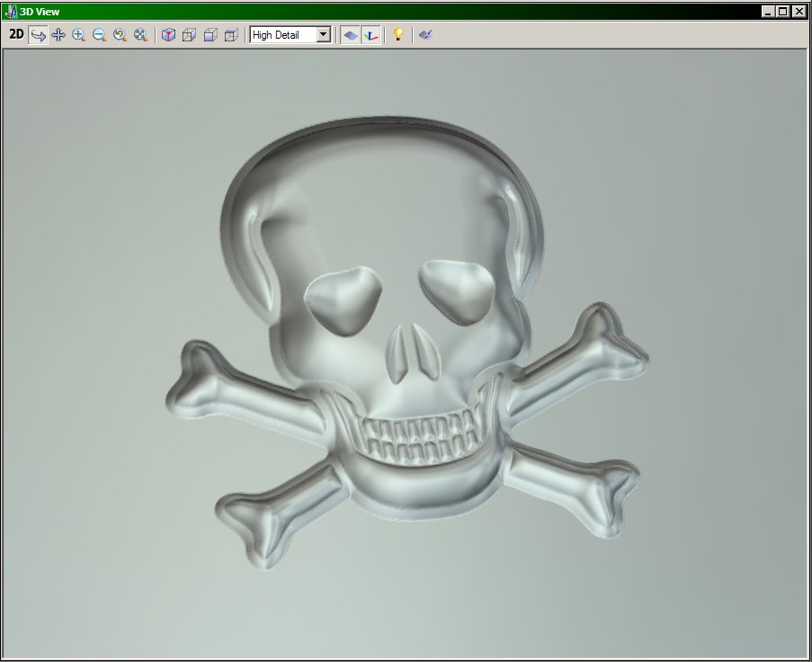Click the Zoom Out magnifier icon

click(99, 35)
